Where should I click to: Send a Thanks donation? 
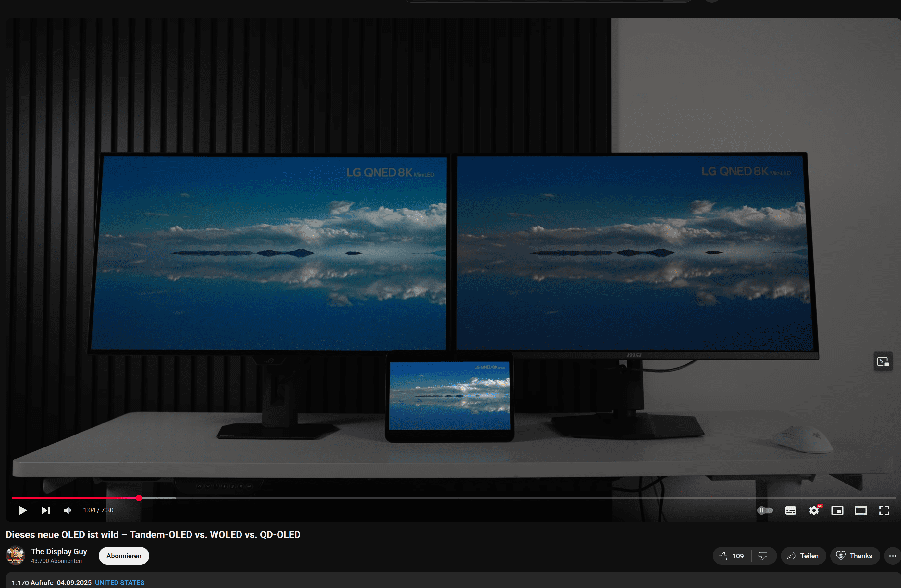855,556
